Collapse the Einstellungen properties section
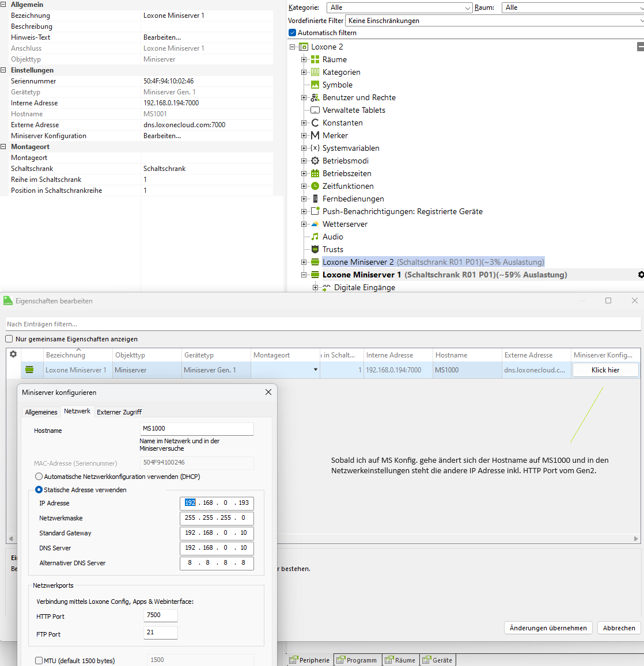 (x=3, y=70)
